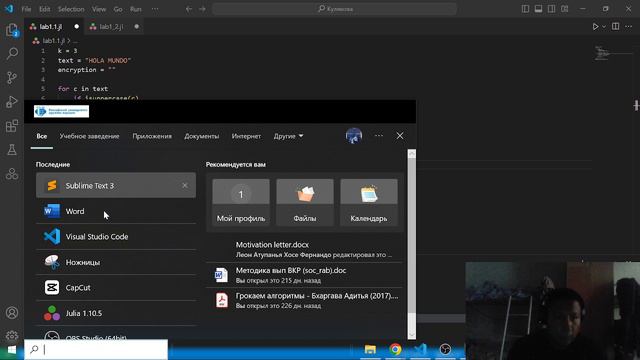Select the Интернет search tab
The height and width of the screenshot is (360, 640).
click(x=246, y=136)
